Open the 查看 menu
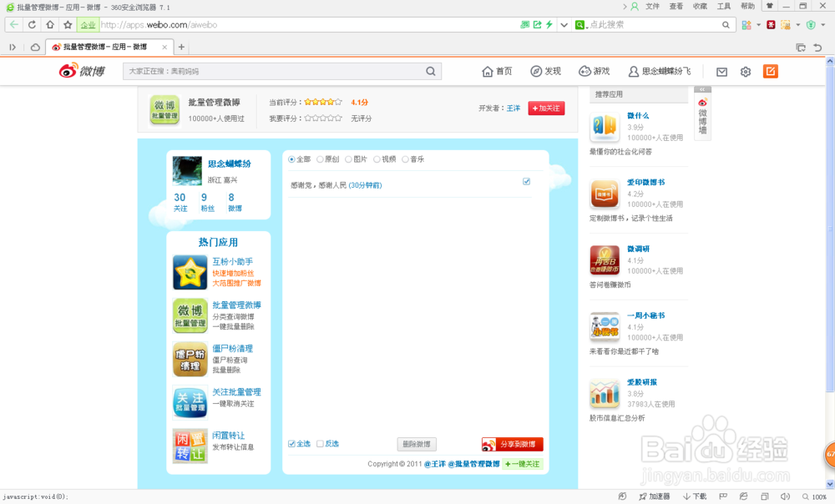 pyautogui.click(x=676, y=7)
